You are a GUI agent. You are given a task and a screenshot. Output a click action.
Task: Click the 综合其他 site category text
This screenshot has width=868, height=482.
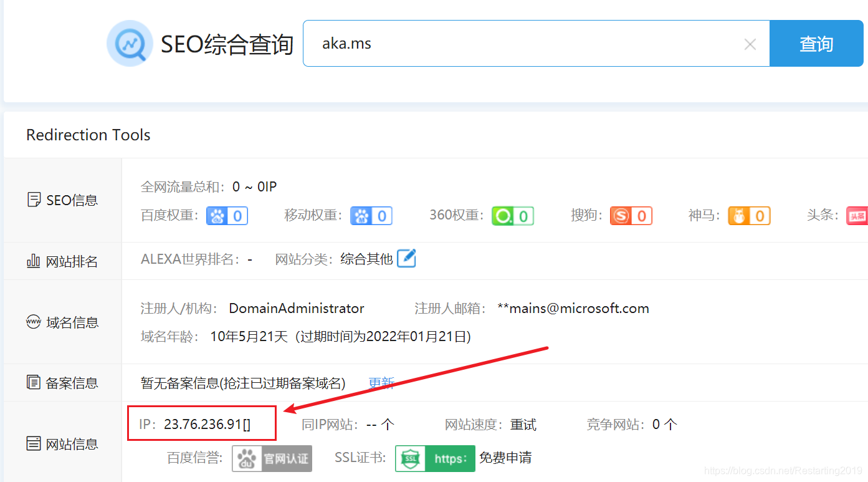pos(366,259)
